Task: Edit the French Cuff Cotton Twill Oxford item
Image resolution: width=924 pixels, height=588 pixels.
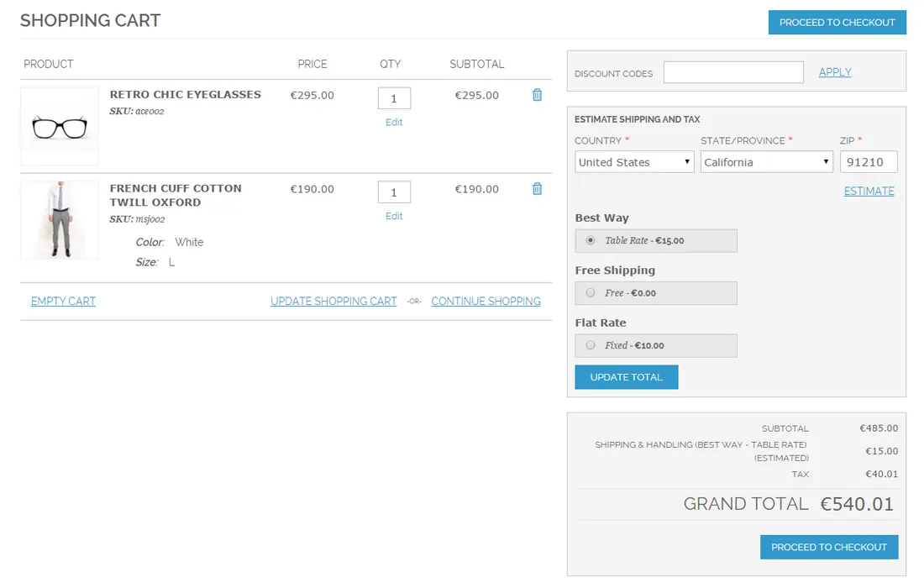Action: pos(394,216)
